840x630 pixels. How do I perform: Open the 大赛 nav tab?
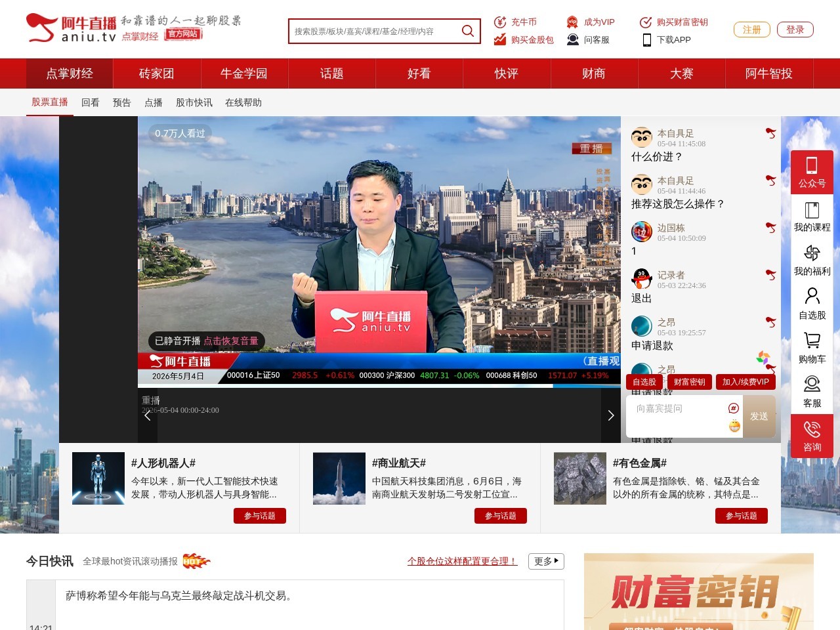[682, 73]
